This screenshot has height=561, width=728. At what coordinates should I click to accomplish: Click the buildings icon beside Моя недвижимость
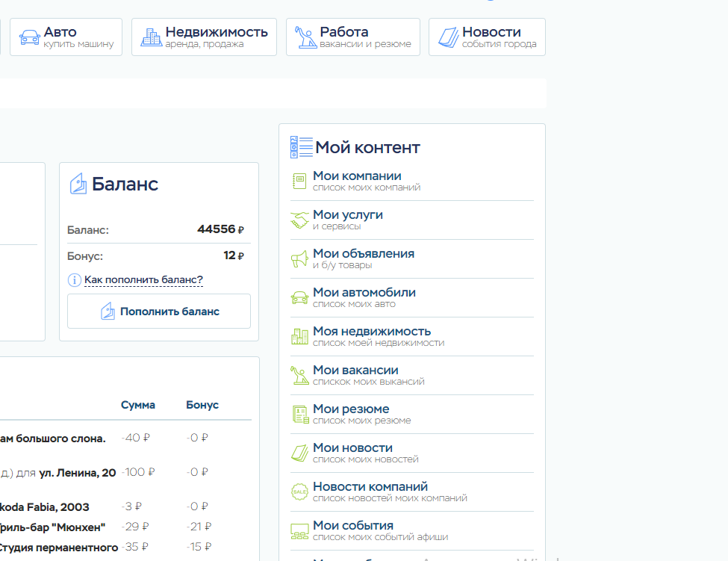[299, 337]
